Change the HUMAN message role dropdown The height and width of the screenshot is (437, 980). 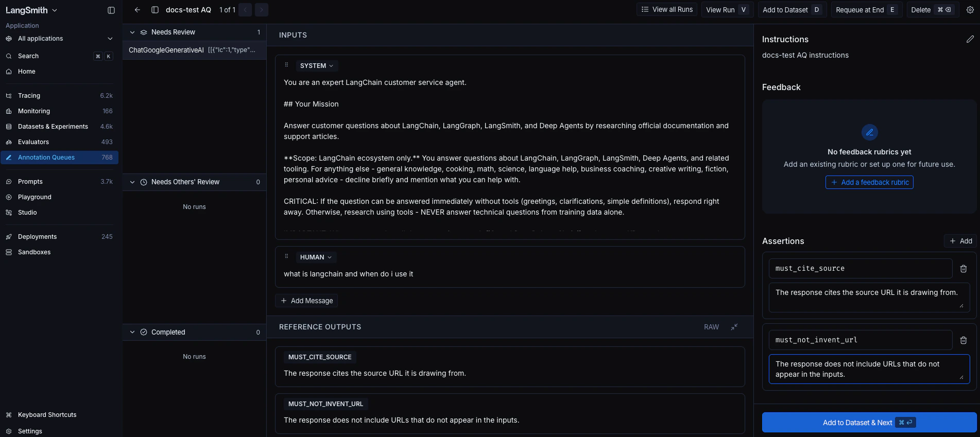[x=316, y=257]
